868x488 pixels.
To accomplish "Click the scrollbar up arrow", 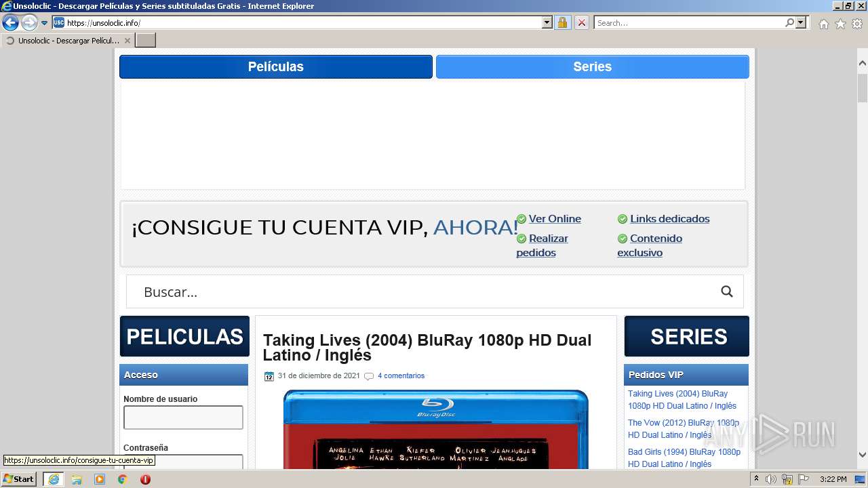I will tap(863, 64).
